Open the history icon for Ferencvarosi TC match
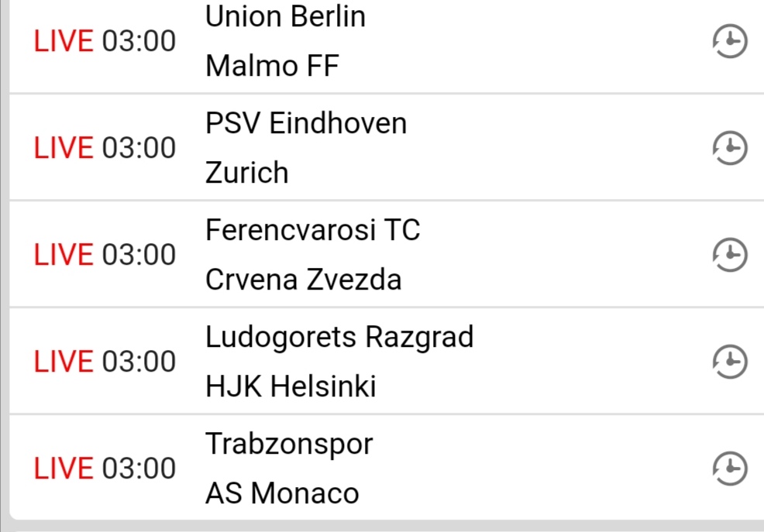 pos(729,255)
